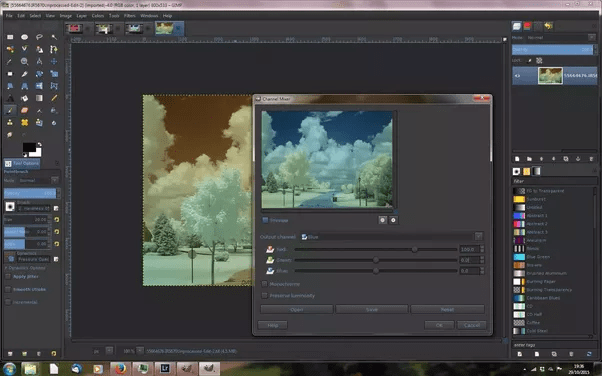Open the Edit menu

pyautogui.click(x=21, y=16)
